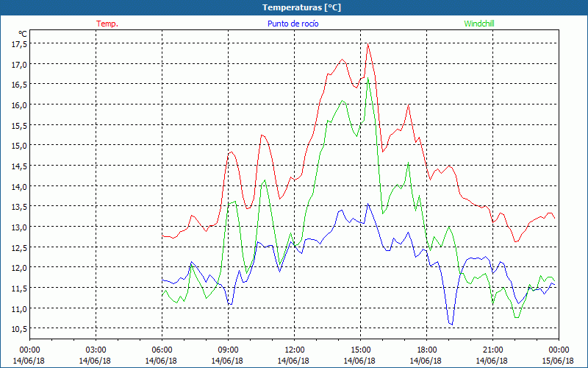Select the red Temp. legend label
This screenshot has height=368, width=588.
coord(107,24)
